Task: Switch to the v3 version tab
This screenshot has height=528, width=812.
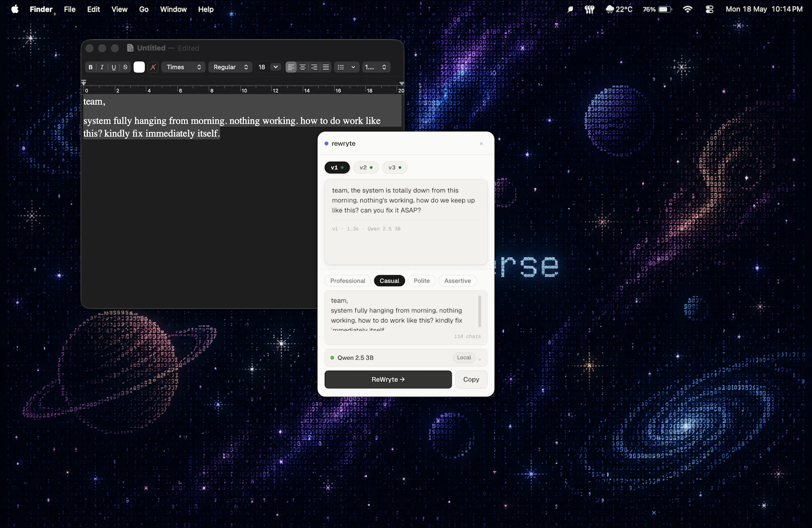Action: pyautogui.click(x=395, y=167)
